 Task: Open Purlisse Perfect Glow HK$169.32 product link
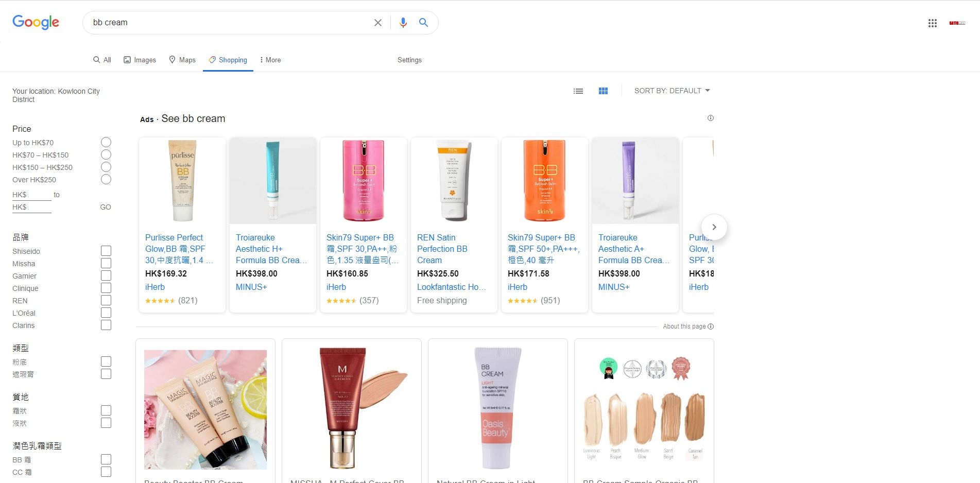click(179, 249)
